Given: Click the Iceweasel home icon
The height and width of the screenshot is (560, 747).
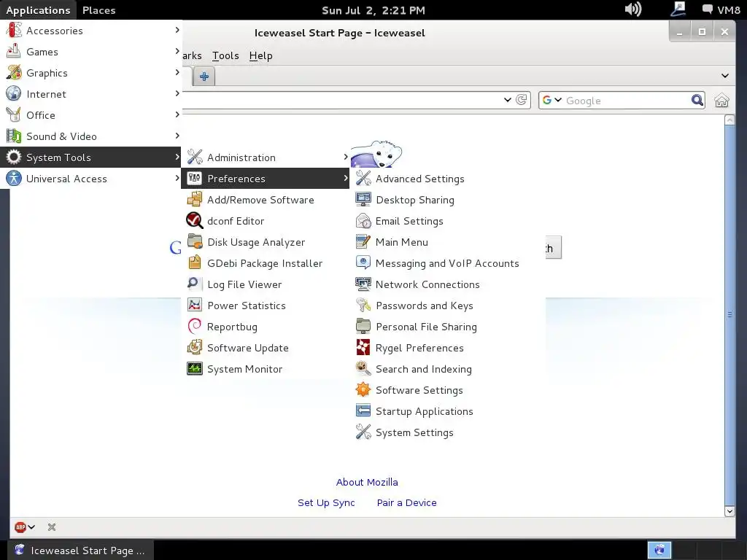Looking at the screenshot, I should coord(721,101).
